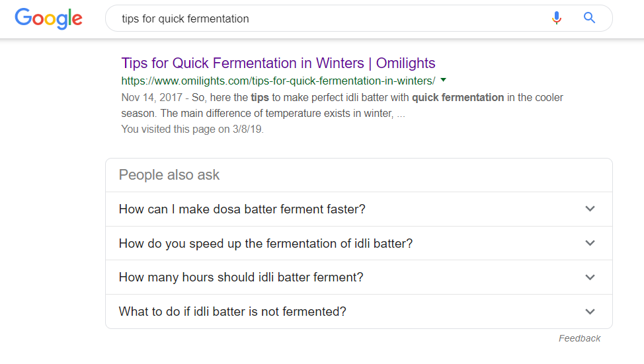Click the chevron for the not fermented question

click(x=590, y=312)
